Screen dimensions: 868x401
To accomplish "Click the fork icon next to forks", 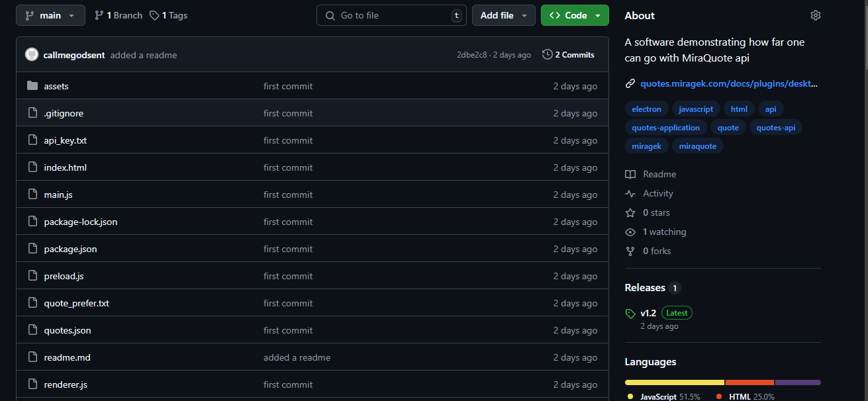I will click(x=630, y=251).
